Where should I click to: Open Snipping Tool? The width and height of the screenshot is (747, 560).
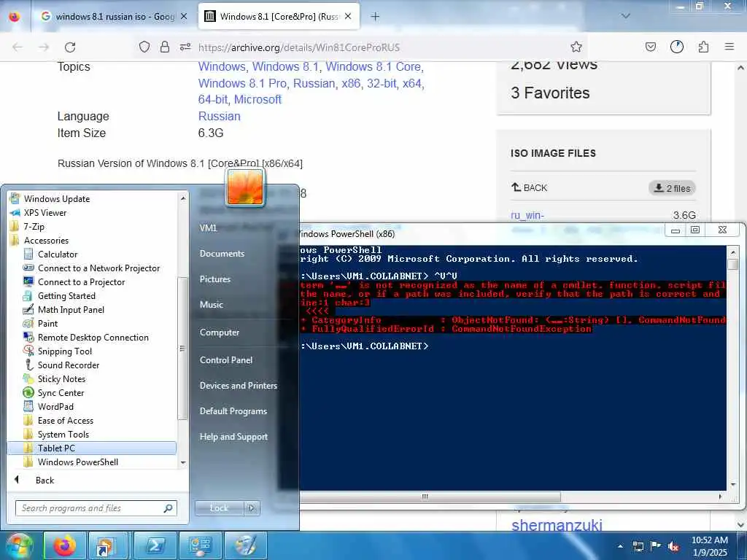64,351
